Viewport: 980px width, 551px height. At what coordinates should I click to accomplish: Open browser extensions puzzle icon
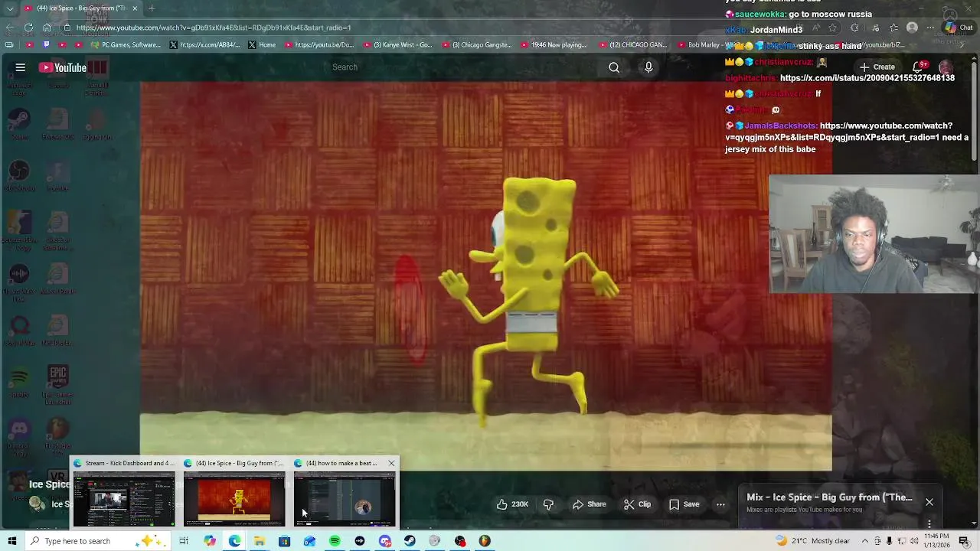(x=854, y=28)
